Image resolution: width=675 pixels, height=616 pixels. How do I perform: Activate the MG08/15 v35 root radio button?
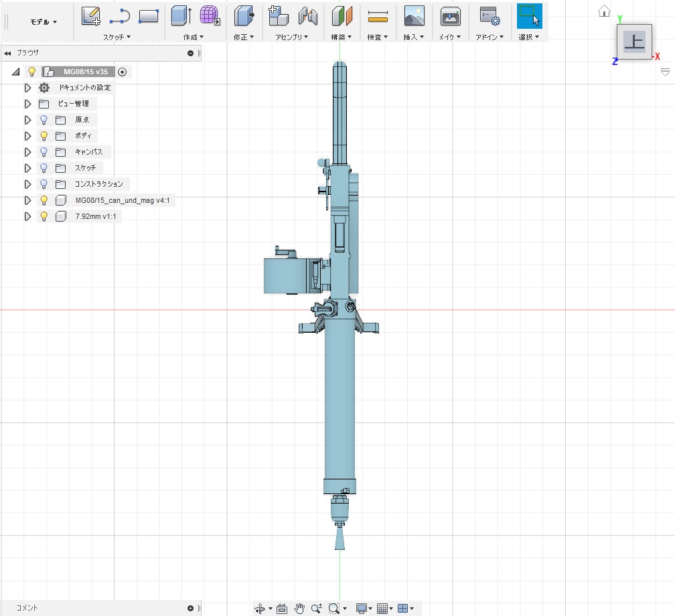pyautogui.click(x=122, y=72)
